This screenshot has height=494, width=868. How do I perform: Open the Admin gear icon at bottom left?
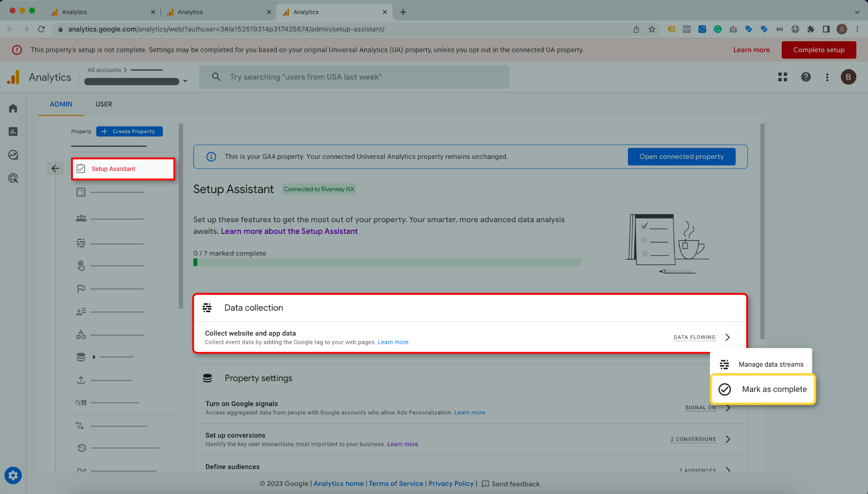[13, 475]
